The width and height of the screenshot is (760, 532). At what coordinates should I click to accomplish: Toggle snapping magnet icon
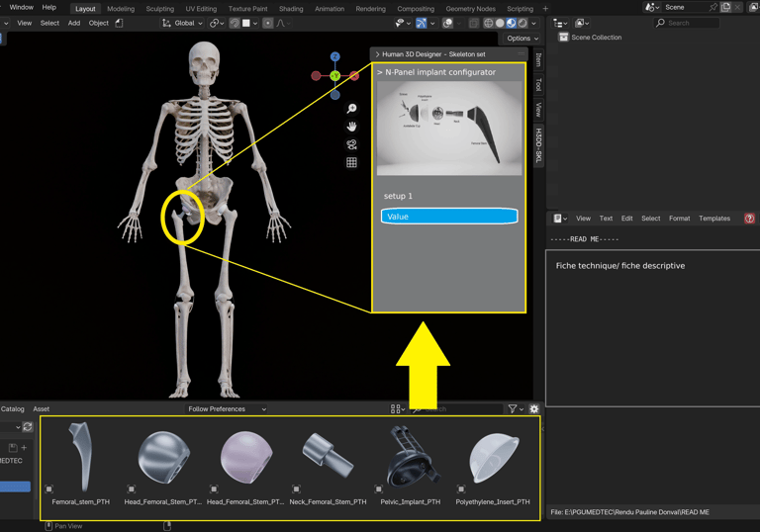[x=235, y=23]
